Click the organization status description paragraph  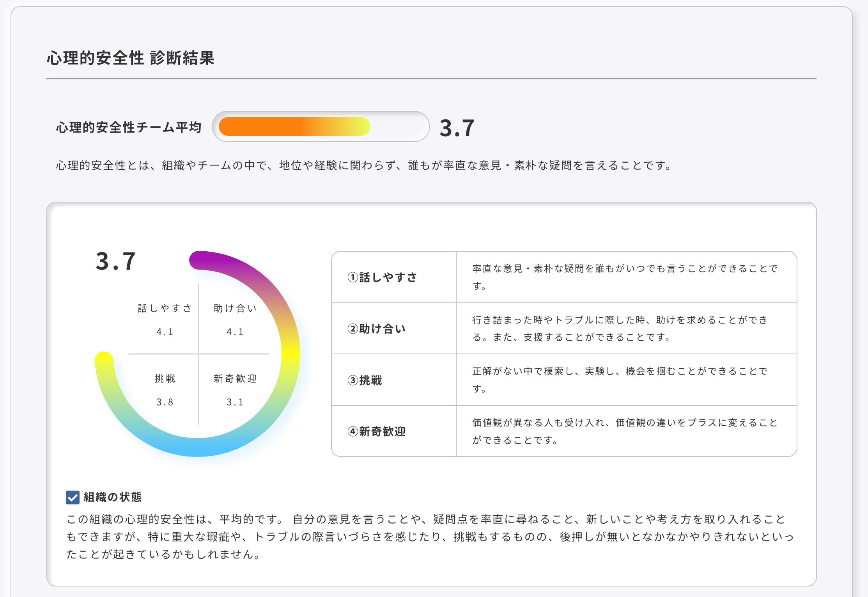429,537
